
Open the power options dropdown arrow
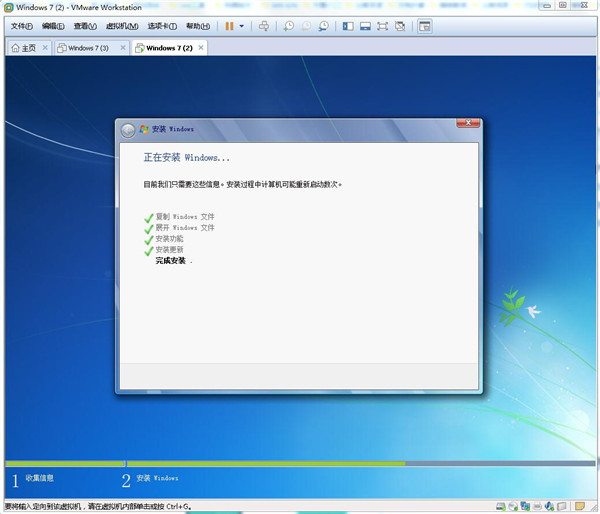tap(241, 26)
